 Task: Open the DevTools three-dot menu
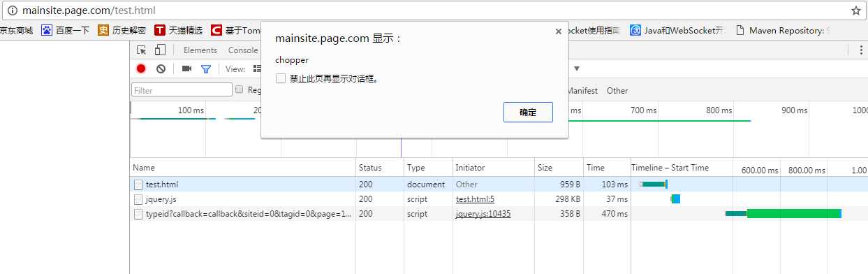[x=860, y=50]
